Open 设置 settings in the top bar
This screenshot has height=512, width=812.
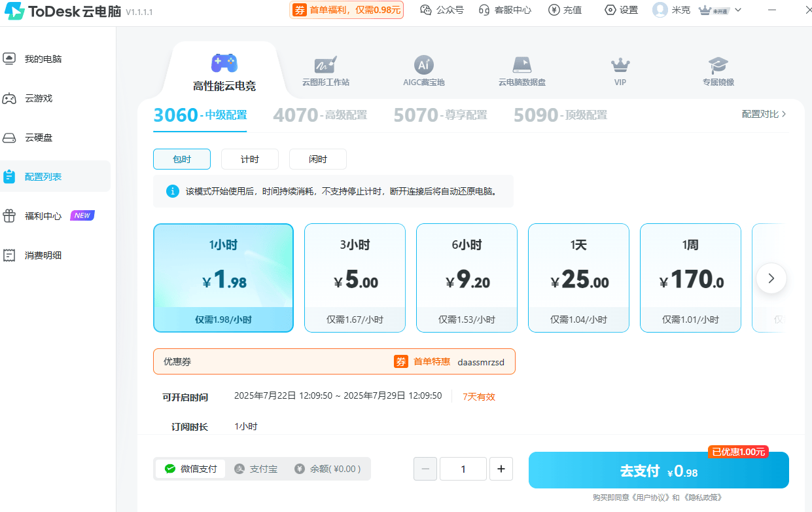[621, 10]
